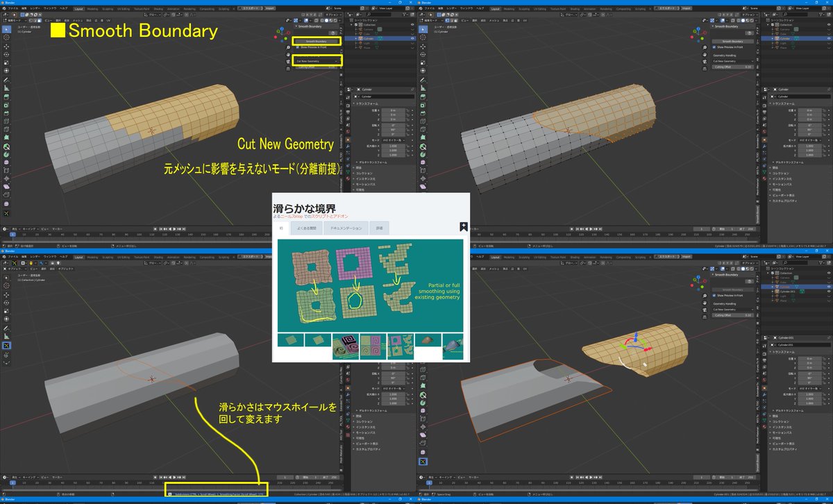
Task: Select the Scale tool in top-left Blender window
Action: (x=6, y=62)
